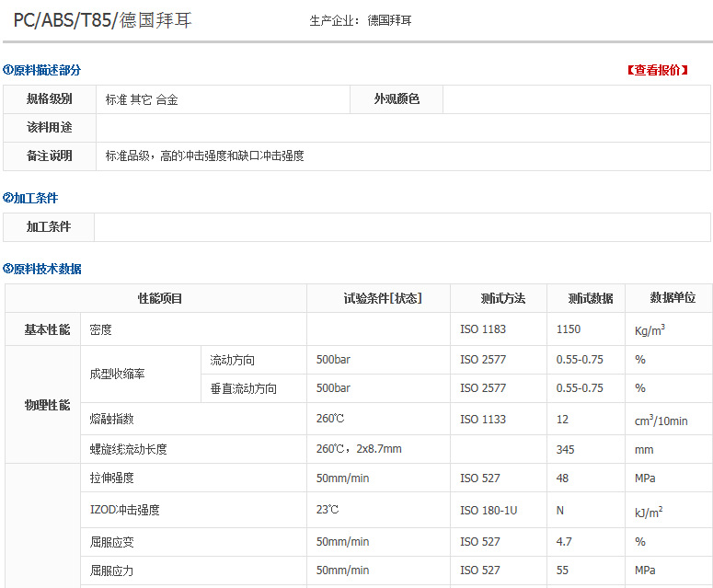Select the 规格级别 label cell

coord(50,99)
